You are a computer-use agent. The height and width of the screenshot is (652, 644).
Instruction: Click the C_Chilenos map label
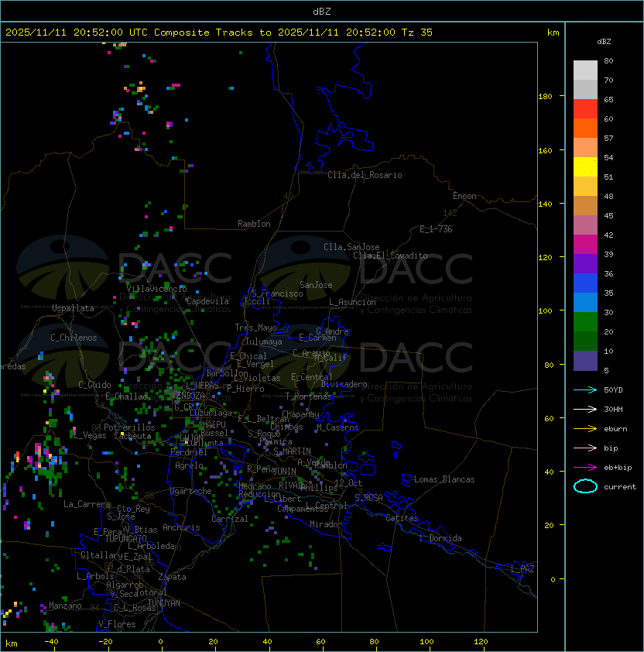pyautogui.click(x=74, y=338)
